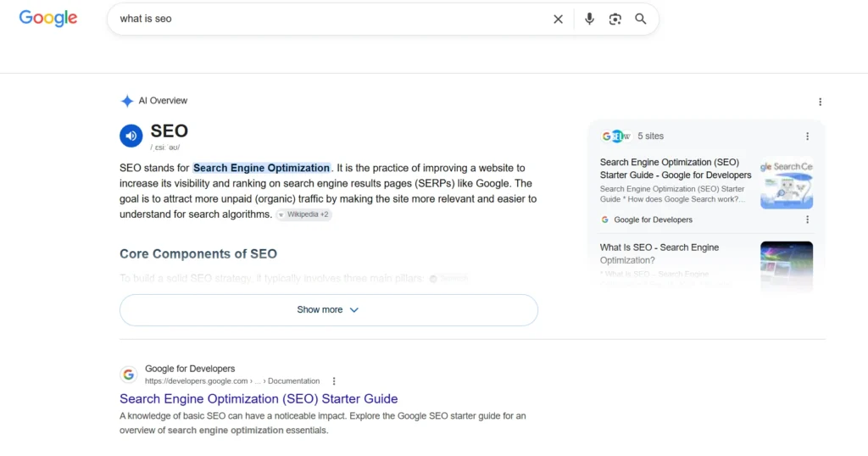Click the '5 sites' label
Screen dimensions: 868x456
650,136
